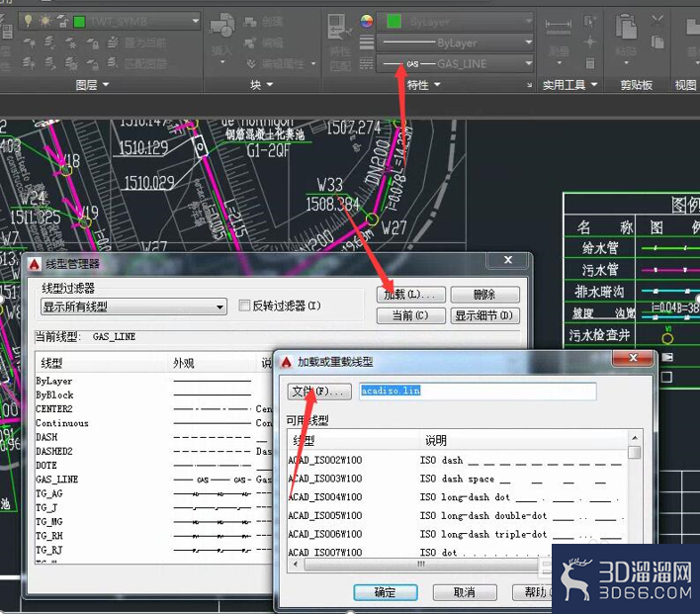Click the vertical scrollbar up arrow in load dialog
The width and height of the screenshot is (700, 614).
635,437
